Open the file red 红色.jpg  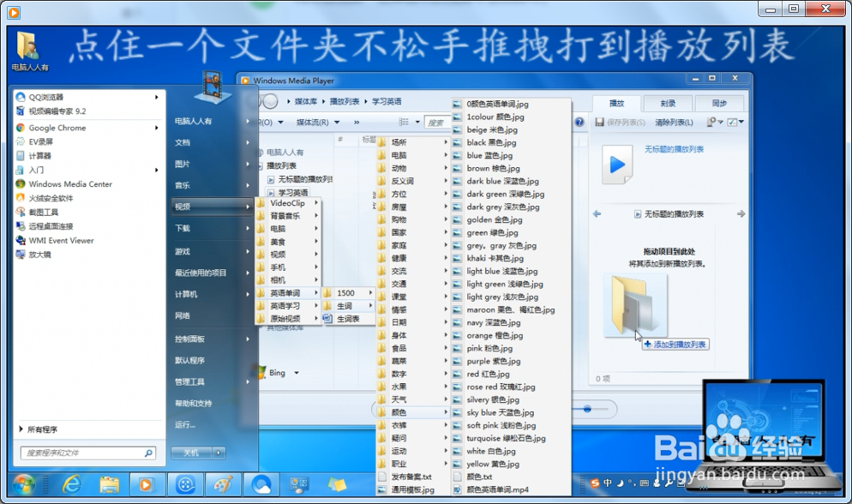[488, 375]
